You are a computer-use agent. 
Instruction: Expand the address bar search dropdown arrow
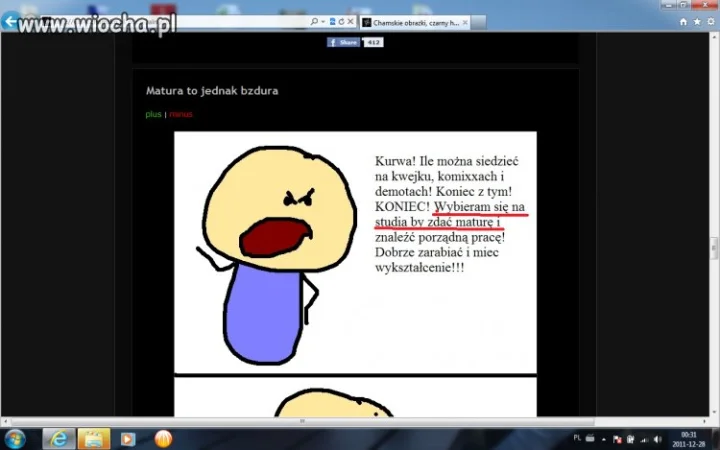323,22
